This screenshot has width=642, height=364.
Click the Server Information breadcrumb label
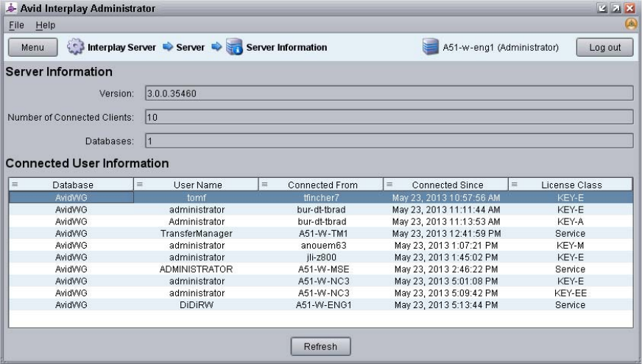tap(286, 48)
